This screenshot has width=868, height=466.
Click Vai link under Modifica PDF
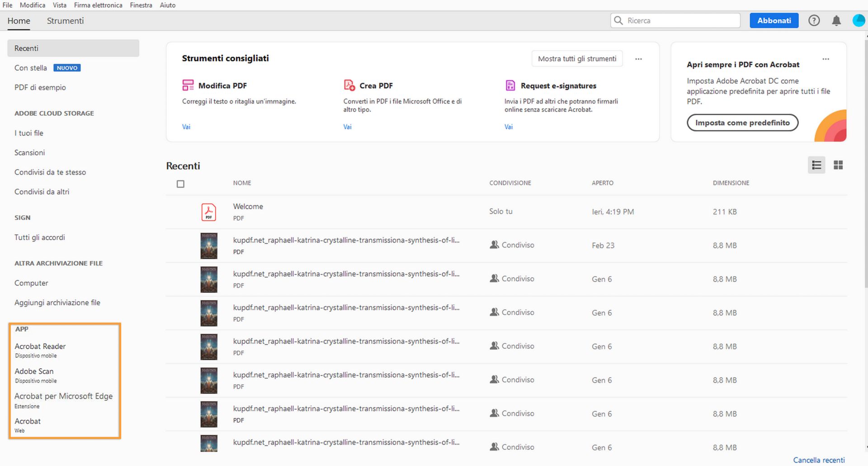point(186,127)
